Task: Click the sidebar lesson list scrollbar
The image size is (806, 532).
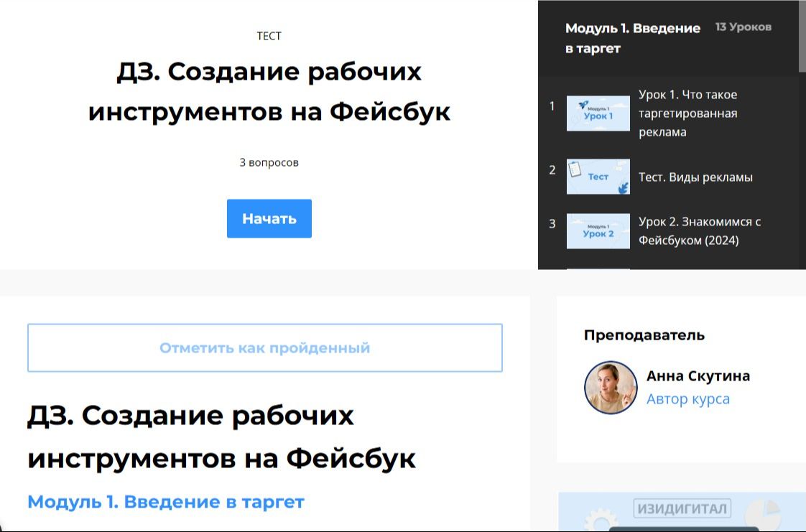Action: 802,36
